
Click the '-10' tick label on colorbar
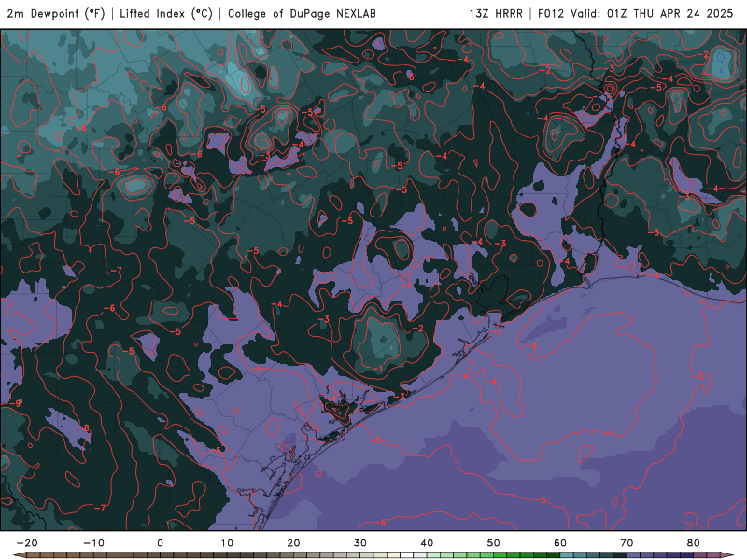click(x=93, y=543)
